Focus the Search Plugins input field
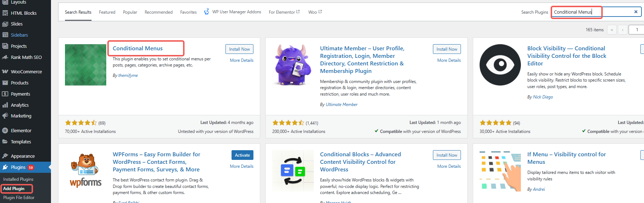 tap(592, 12)
